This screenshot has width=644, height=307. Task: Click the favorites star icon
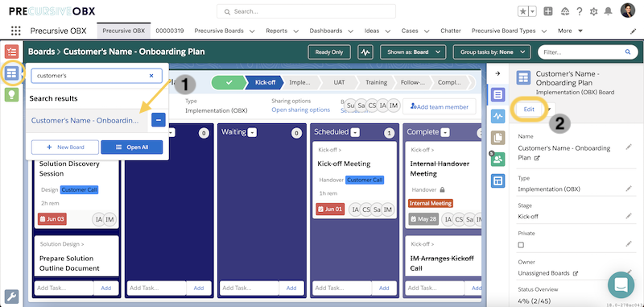pyautogui.click(x=522, y=11)
